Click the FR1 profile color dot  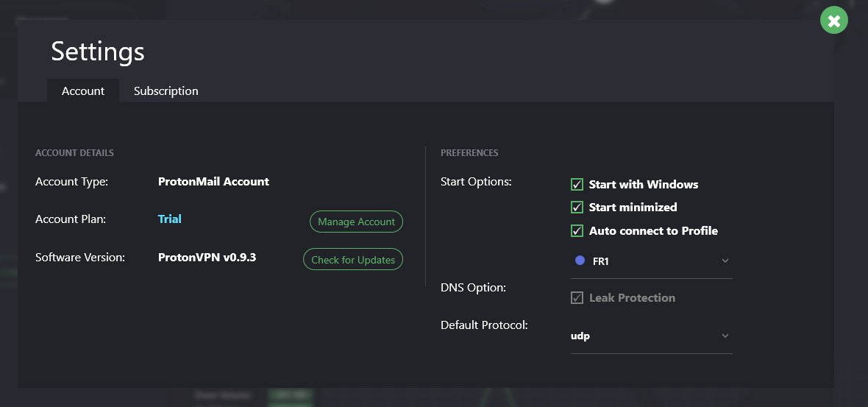coord(580,261)
